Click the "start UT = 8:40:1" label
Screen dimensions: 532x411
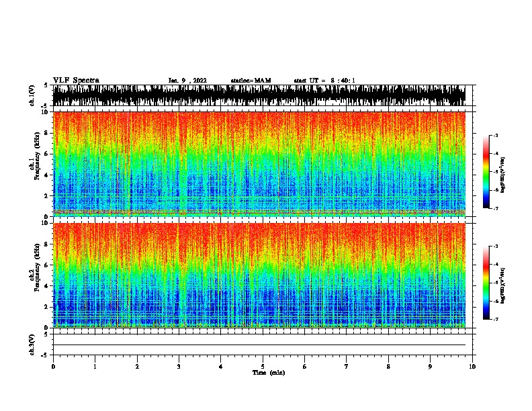click(x=324, y=81)
